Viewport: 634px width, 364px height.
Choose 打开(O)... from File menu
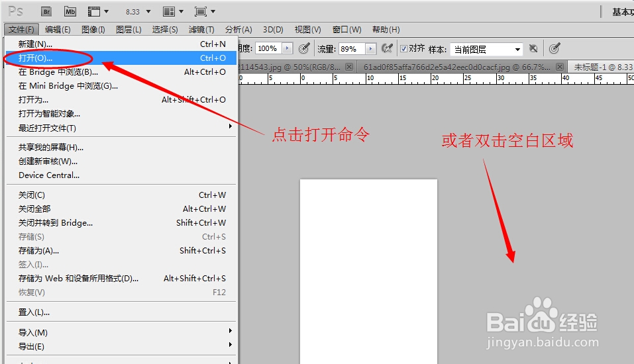click(x=121, y=58)
